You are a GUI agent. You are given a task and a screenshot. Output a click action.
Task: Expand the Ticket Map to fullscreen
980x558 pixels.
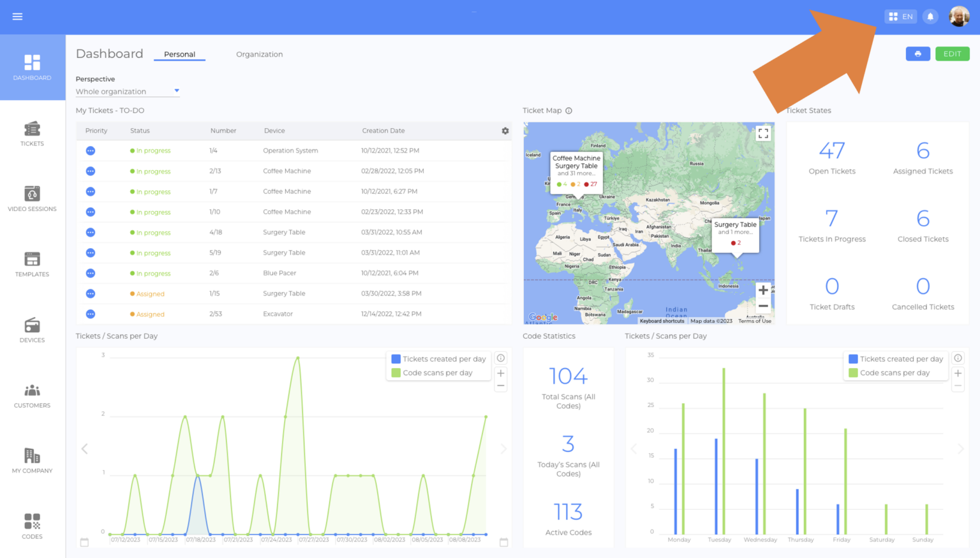coord(763,133)
